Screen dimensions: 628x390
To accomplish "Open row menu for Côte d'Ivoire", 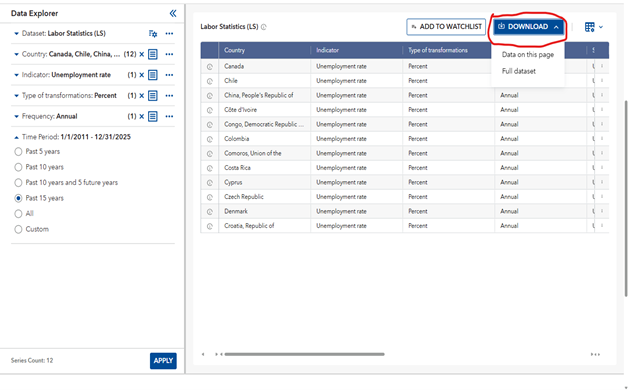I will 602,110.
